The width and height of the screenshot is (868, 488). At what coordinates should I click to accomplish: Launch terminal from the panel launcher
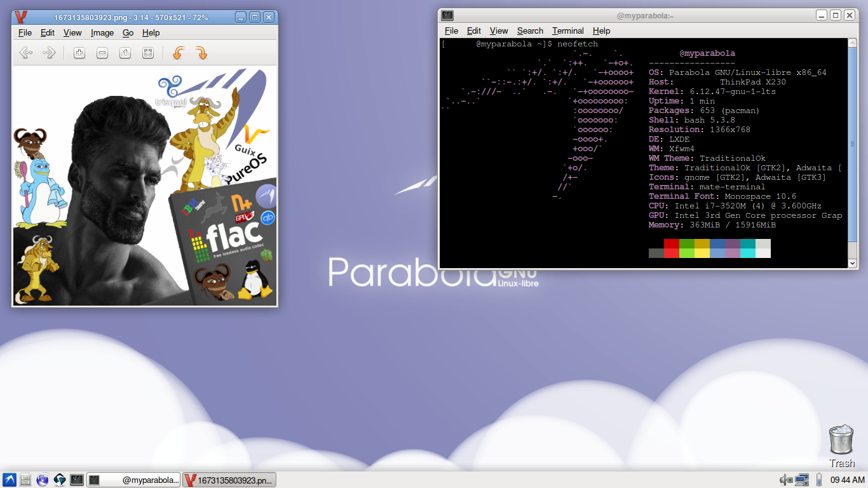point(76,480)
